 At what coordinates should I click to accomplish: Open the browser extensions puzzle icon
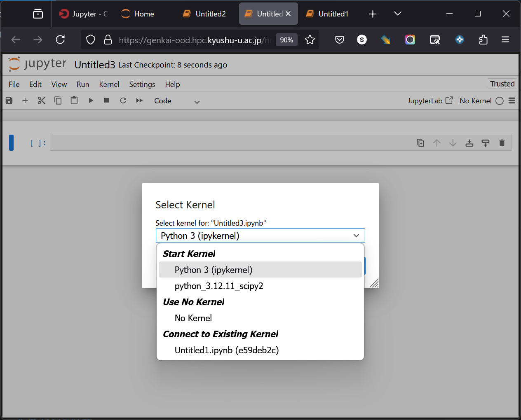pos(483,40)
